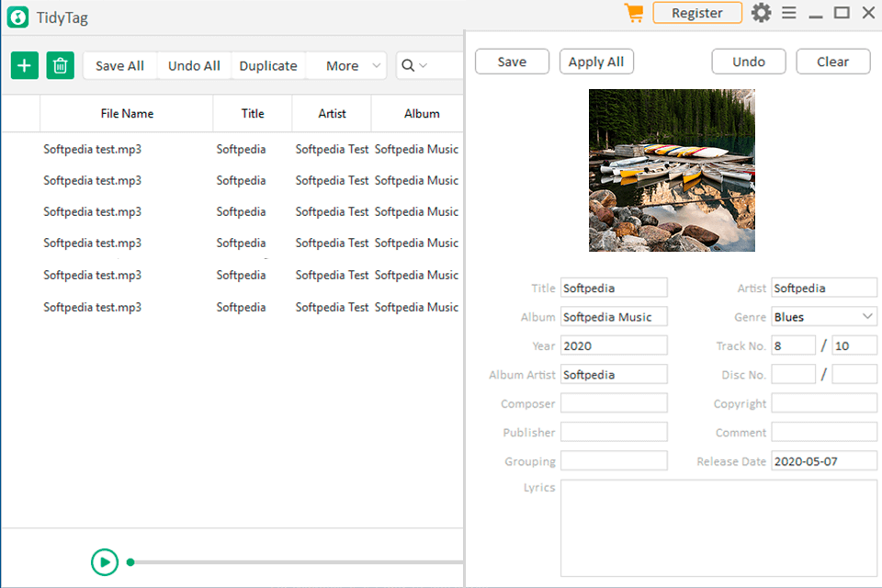Click the Register button
The width and height of the screenshot is (882, 588).
[696, 13]
